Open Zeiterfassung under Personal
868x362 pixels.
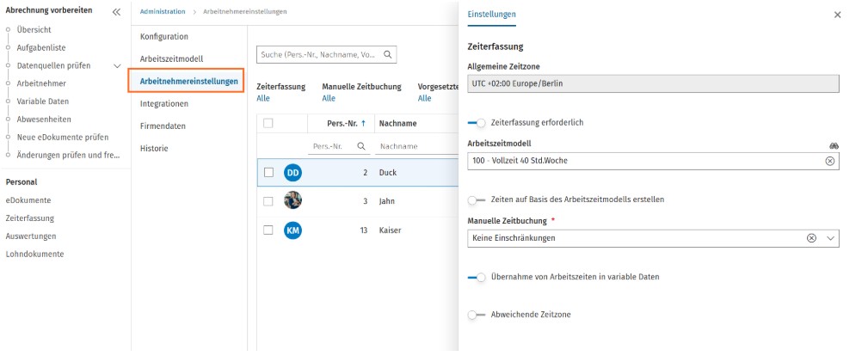[30, 218]
